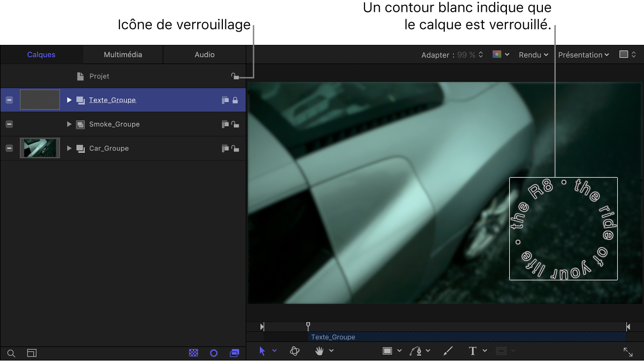Viewport: 644px width, 361px height.
Task: Click the search magnifier in Layers panel
Action: click(x=11, y=354)
